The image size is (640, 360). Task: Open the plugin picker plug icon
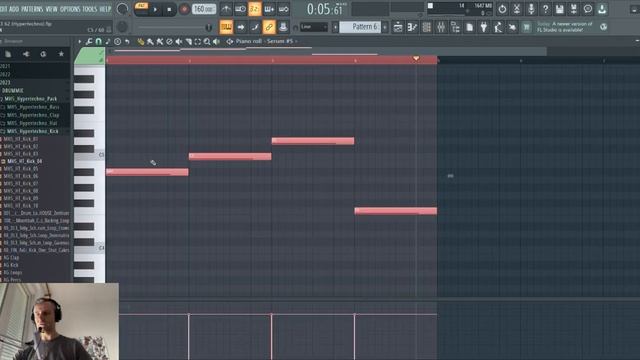tap(484, 27)
